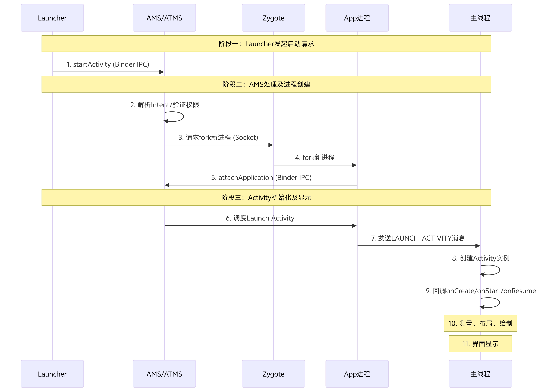Click the top Launcher participant box
557x392 pixels.
52,18
